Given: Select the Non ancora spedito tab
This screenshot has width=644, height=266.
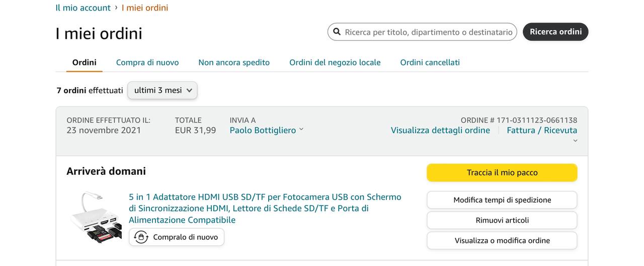Looking at the screenshot, I should (234, 62).
